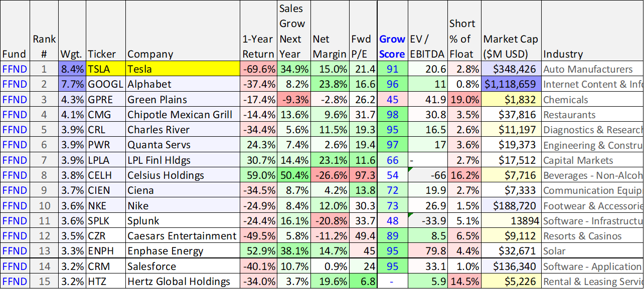The height and width of the screenshot is (289, 644).
Task: Select Enphase Energy 79.8 EV/EBITDA cell
Action: (x=427, y=251)
